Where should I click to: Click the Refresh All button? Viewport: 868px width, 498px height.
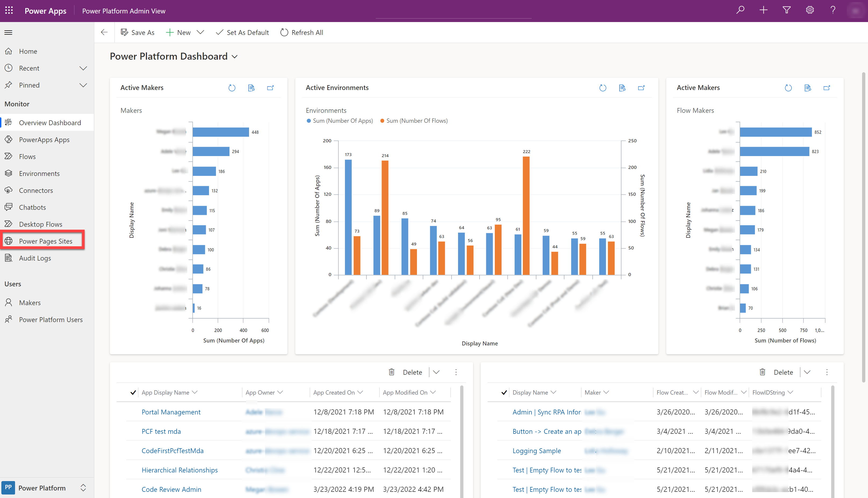click(302, 32)
